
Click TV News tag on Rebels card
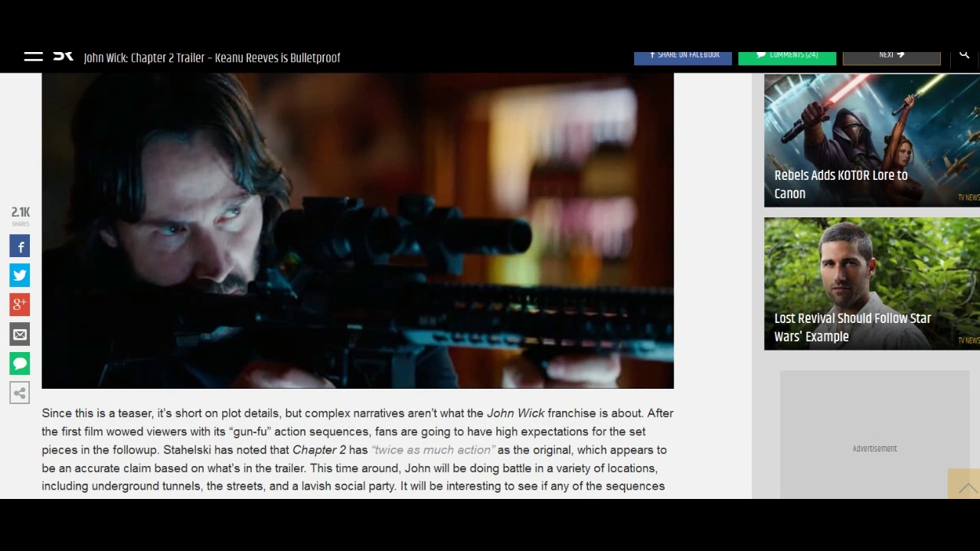tap(969, 197)
